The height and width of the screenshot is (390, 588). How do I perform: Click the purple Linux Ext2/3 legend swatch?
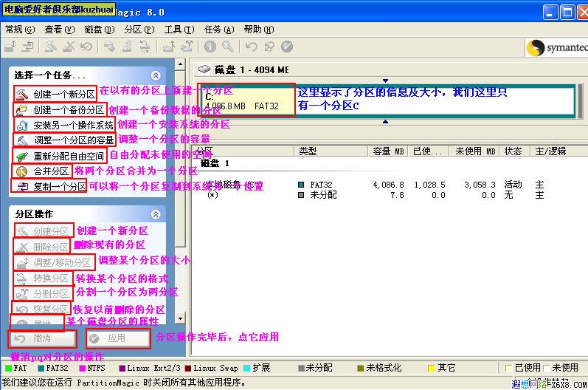(122, 369)
